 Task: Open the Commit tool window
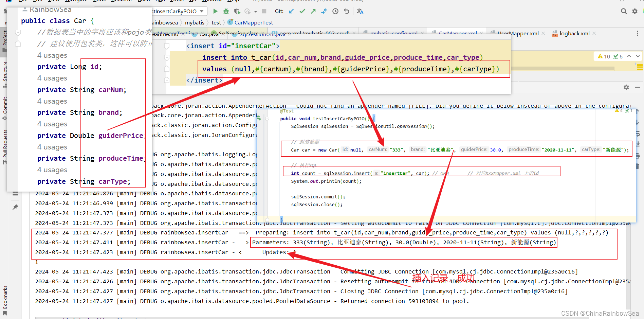[5, 108]
